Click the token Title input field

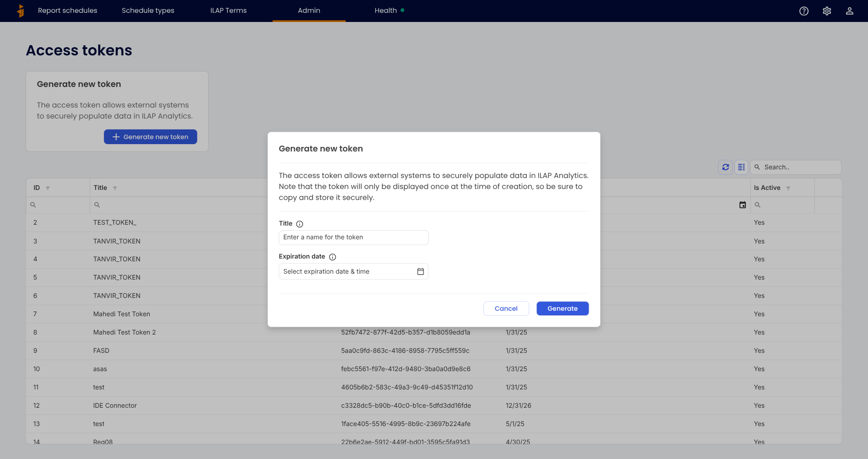[x=354, y=238]
